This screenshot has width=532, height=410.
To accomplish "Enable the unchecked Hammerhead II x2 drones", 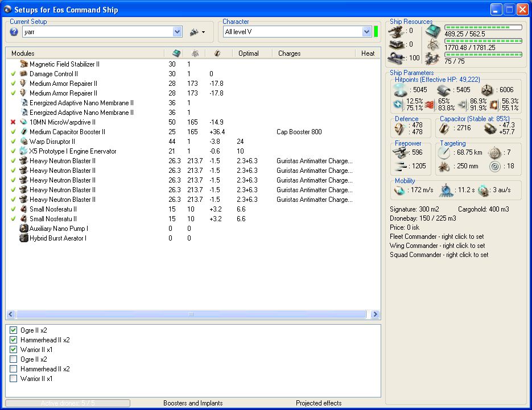I will [14, 369].
